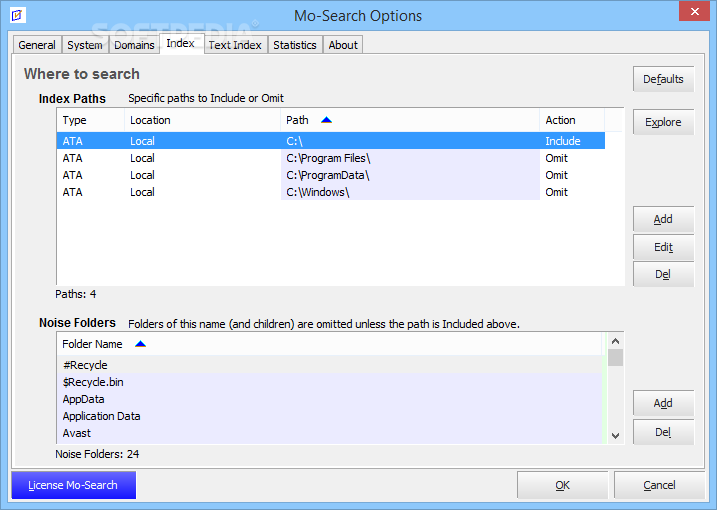Select the C:\Program Files\ path row
The height and width of the screenshot is (510, 717).
tap(331, 158)
